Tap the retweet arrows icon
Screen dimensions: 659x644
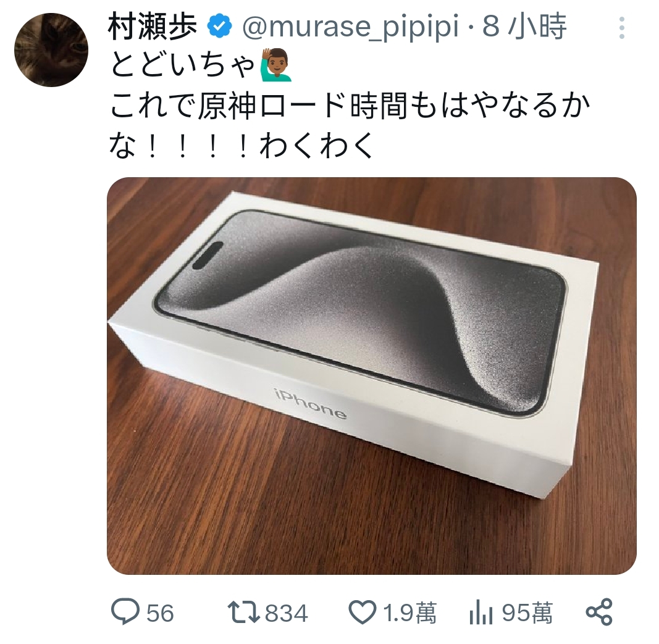243,613
